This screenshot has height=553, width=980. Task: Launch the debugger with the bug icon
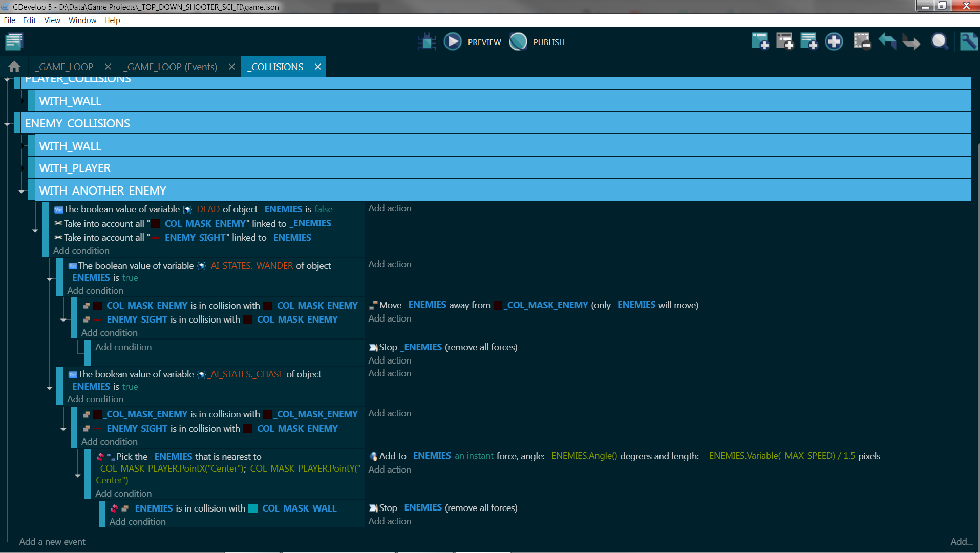[x=427, y=42]
